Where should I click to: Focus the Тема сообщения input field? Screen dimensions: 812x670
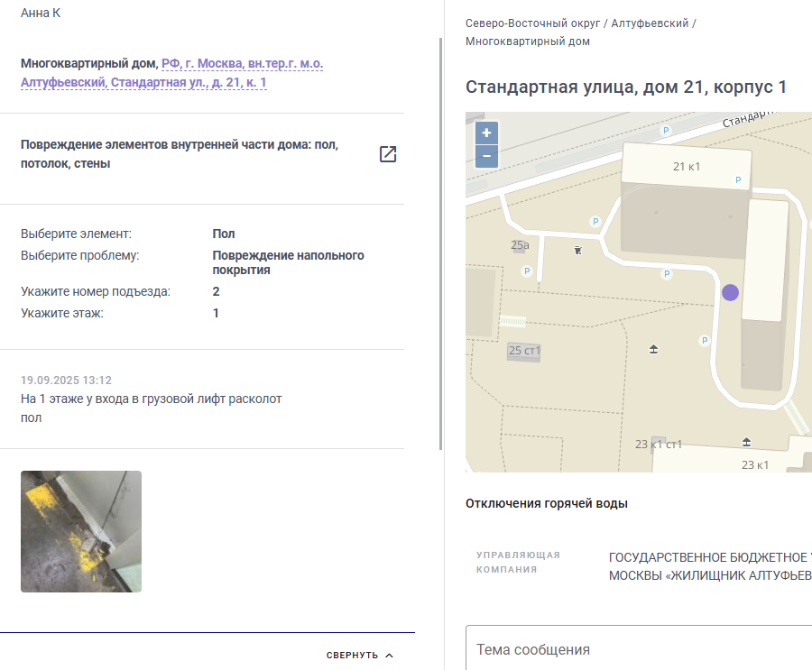click(x=639, y=649)
